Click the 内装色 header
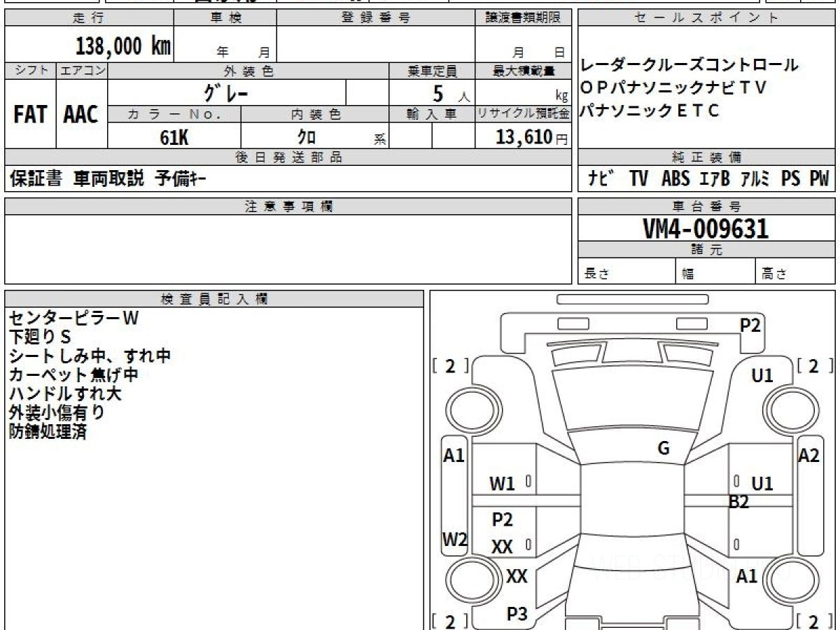 [315, 114]
